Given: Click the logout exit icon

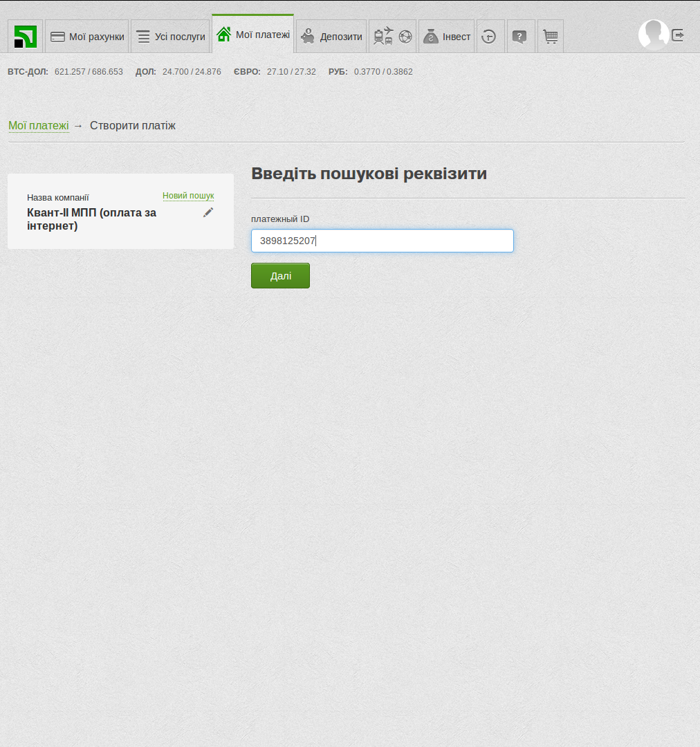Looking at the screenshot, I should tap(678, 35).
